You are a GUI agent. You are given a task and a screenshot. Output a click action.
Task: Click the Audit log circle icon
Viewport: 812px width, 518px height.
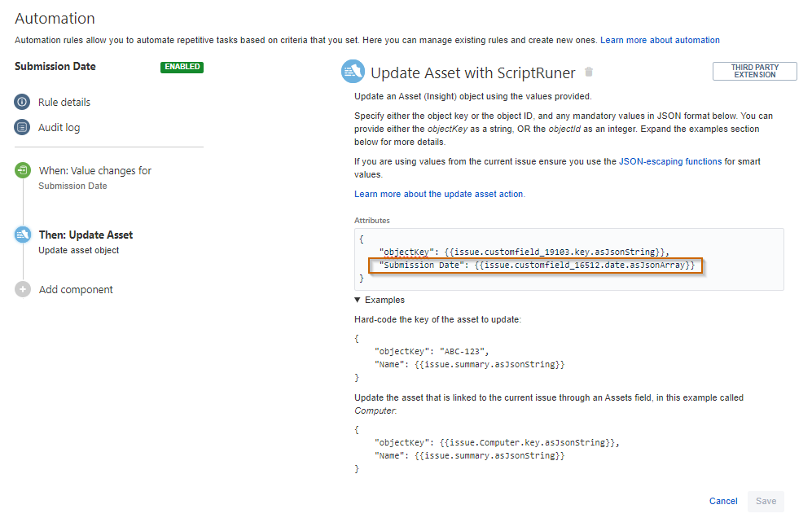coord(22,126)
